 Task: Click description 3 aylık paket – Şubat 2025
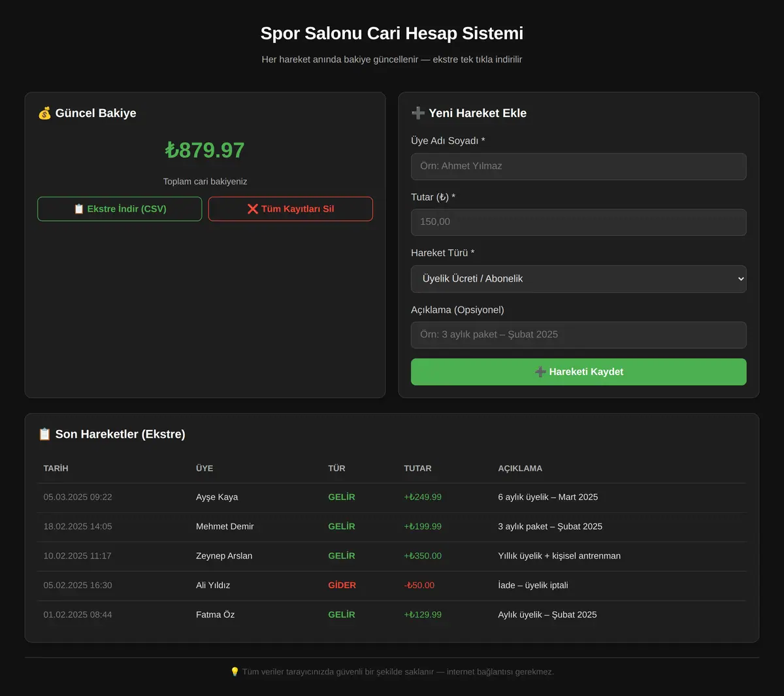coord(550,527)
